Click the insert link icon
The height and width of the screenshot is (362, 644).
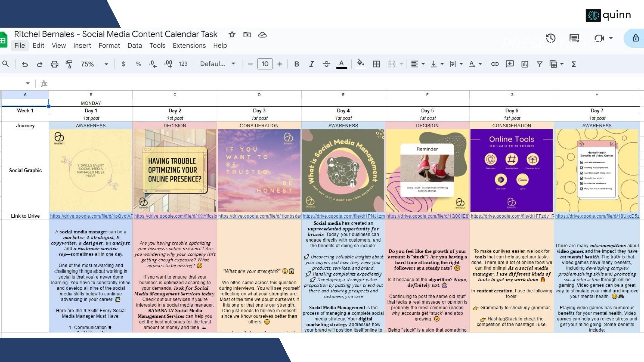point(495,64)
